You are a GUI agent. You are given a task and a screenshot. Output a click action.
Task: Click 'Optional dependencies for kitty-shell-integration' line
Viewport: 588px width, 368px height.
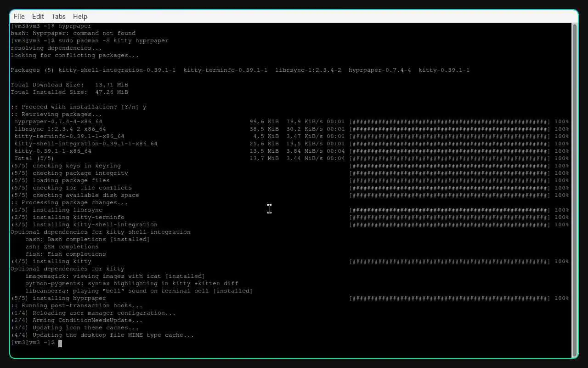coord(101,232)
